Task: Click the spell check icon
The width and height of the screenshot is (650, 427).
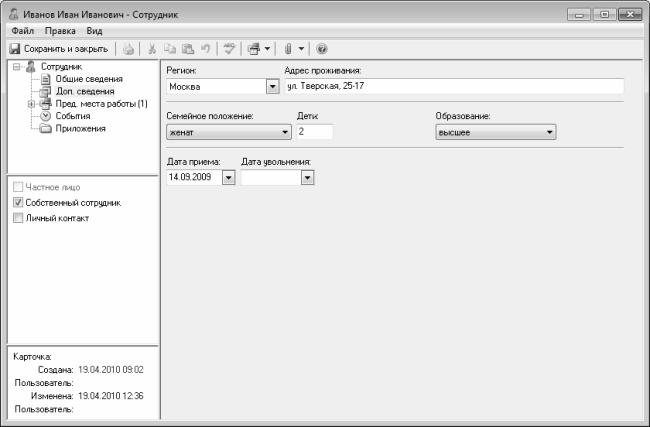Action: pos(229,49)
